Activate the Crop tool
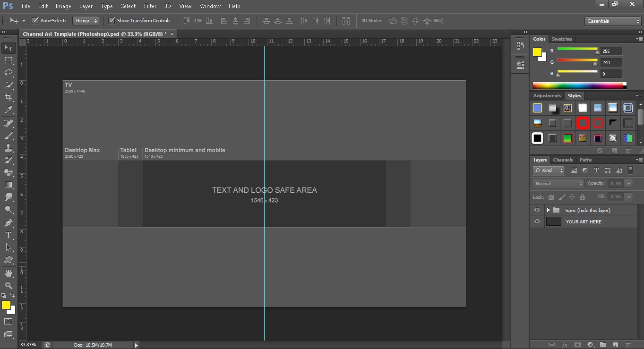 9,97
